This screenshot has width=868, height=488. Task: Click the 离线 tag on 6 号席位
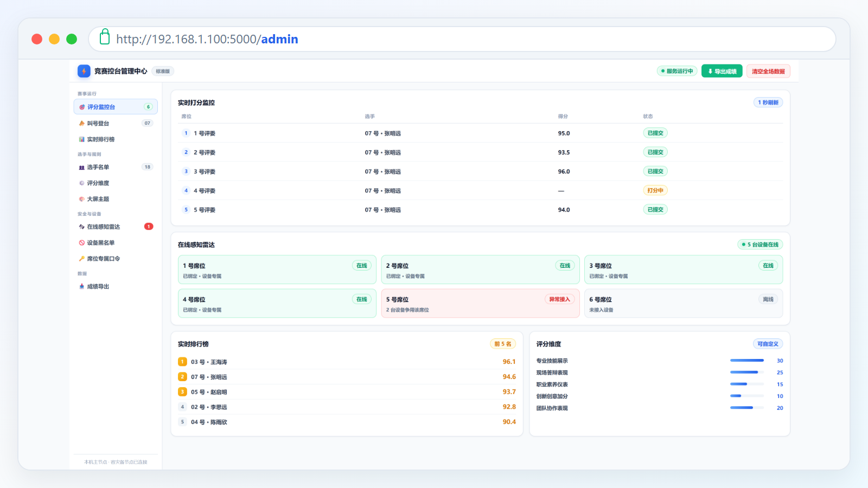[768, 299]
